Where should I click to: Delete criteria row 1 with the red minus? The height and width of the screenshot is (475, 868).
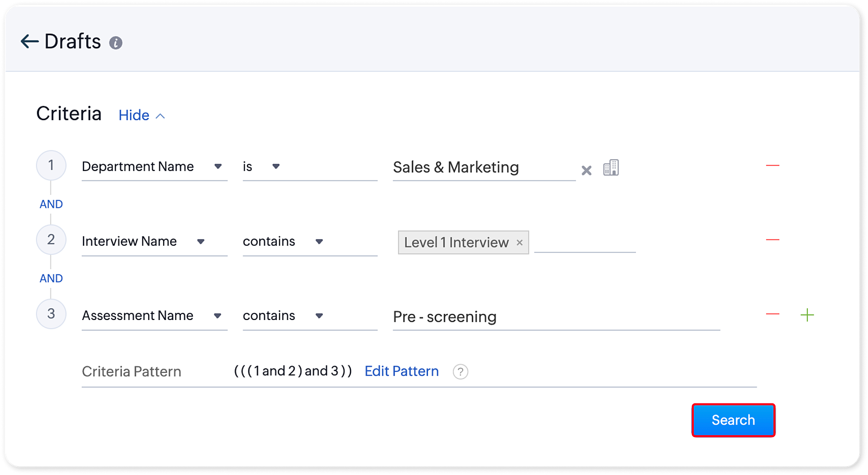point(773,165)
